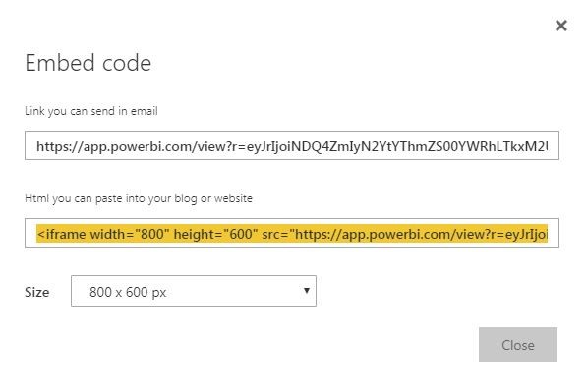Click the 'Html you can paste' label
Screen dimensions: 586x392
pyautogui.click(x=139, y=198)
